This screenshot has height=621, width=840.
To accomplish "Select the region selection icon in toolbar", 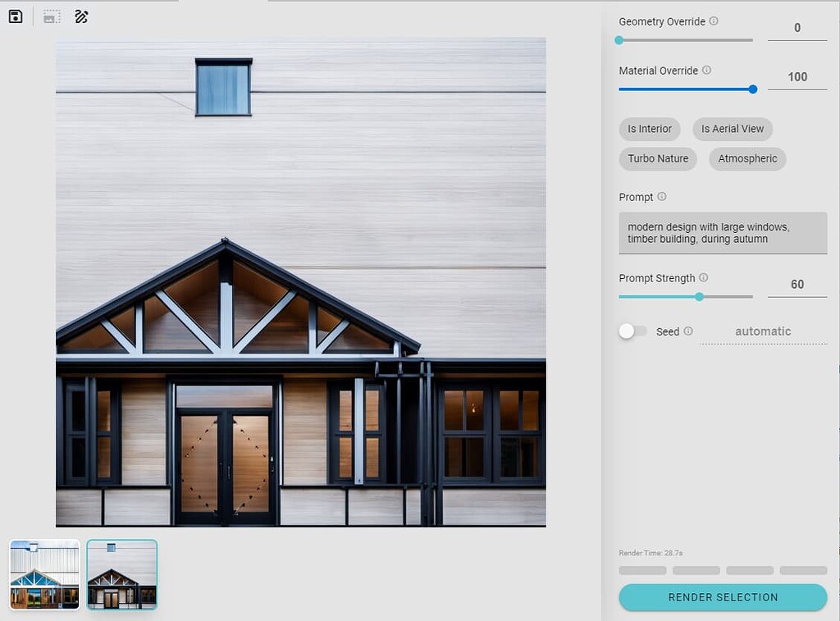I will tap(50, 16).
